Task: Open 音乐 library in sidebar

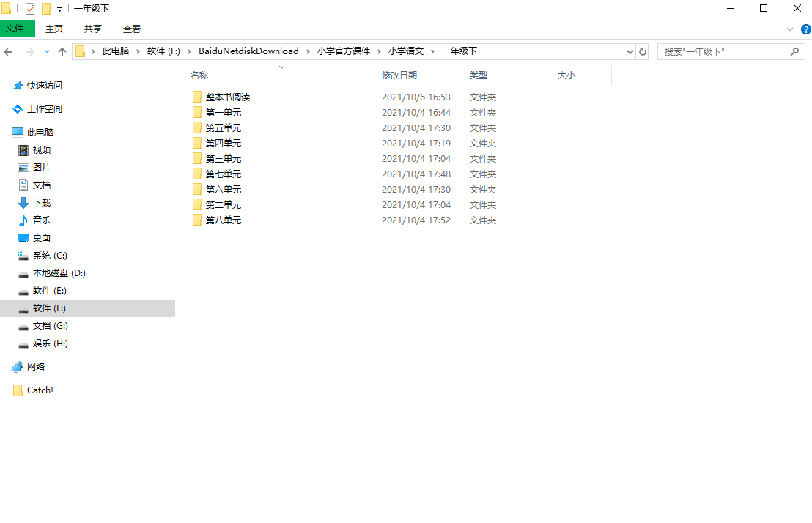Action: tap(41, 220)
